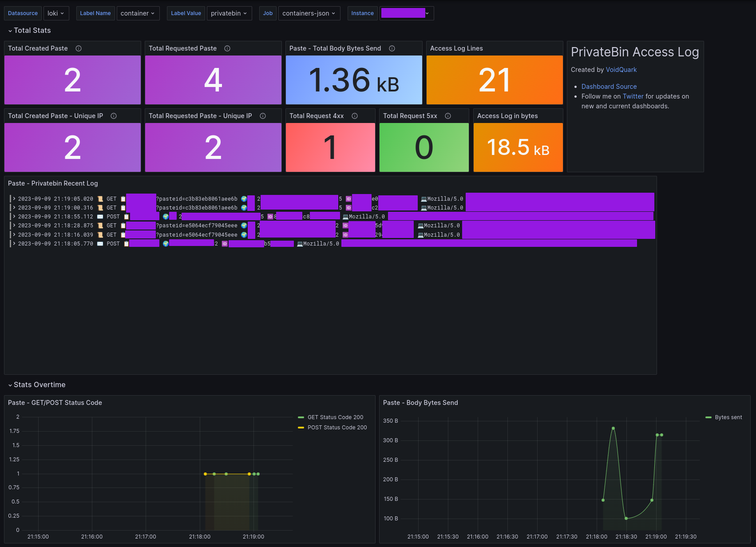Click info icon beside Paste - Total Body Bytes Send
The width and height of the screenshot is (756, 547).
392,48
